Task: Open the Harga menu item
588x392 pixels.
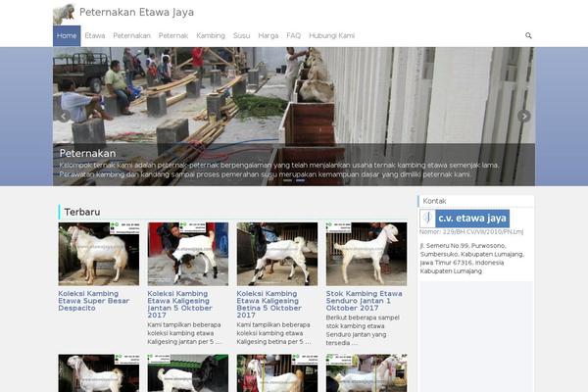Action: point(269,36)
